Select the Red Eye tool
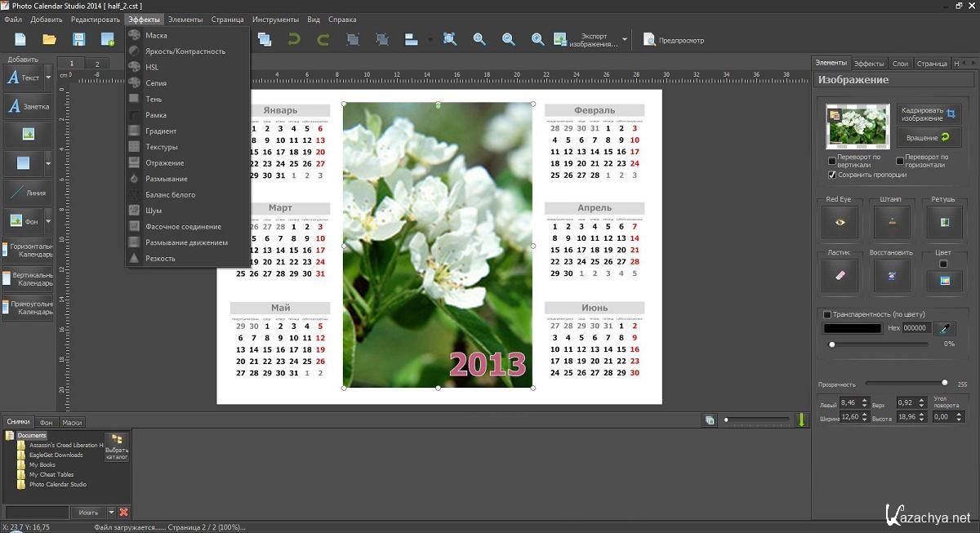Viewport: 980px width, 533px height. 840,222
